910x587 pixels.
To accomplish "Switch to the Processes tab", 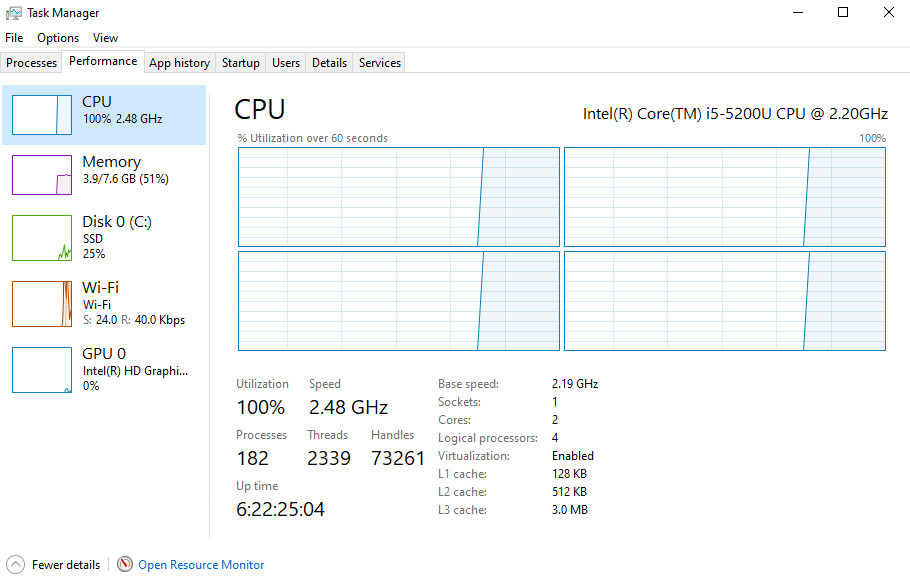I will 31,63.
